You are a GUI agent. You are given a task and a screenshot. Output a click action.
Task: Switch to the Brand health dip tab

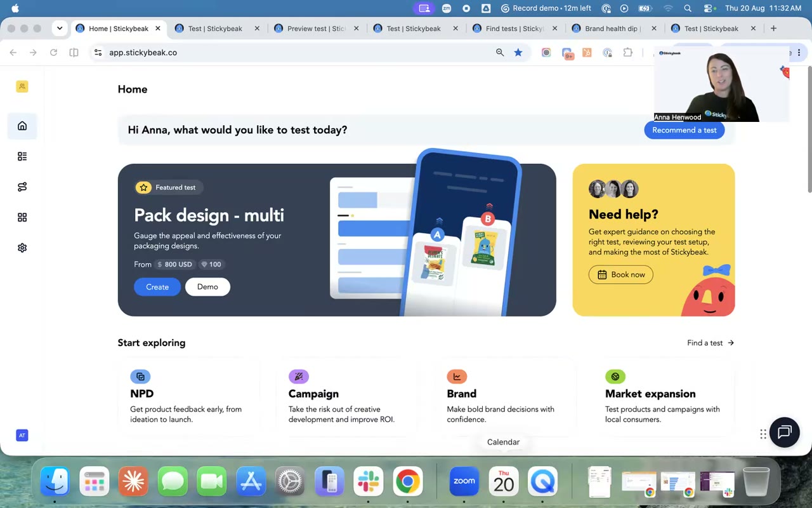pyautogui.click(x=614, y=29)
